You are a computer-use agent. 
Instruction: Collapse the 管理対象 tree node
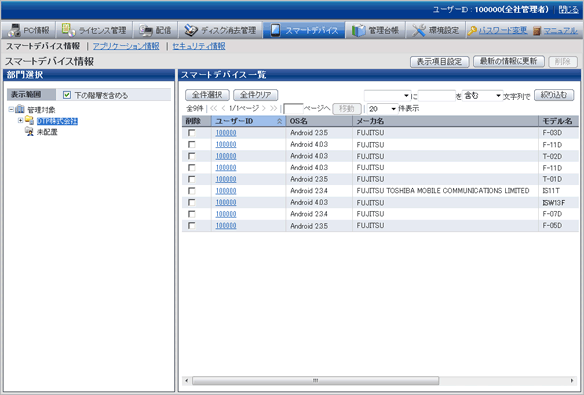pyautogui.click(x=11, y=109)
